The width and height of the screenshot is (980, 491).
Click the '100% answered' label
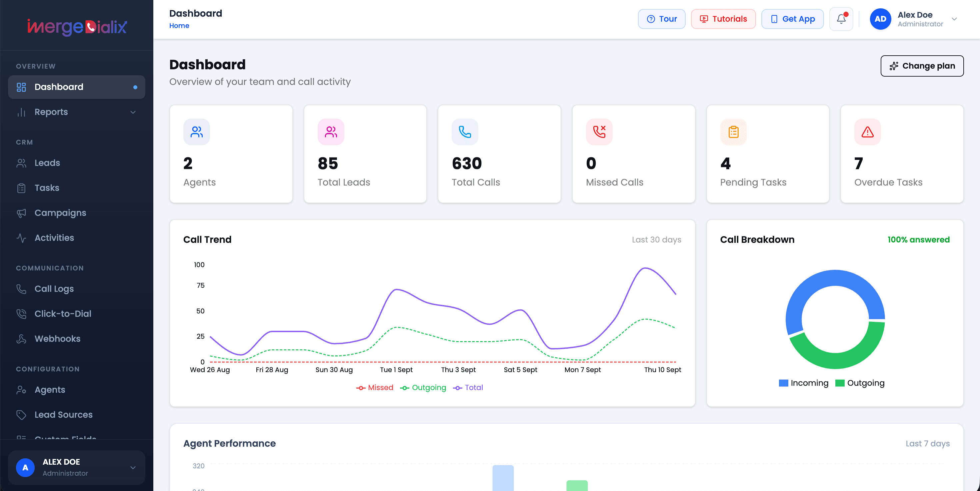pos(918,240)
